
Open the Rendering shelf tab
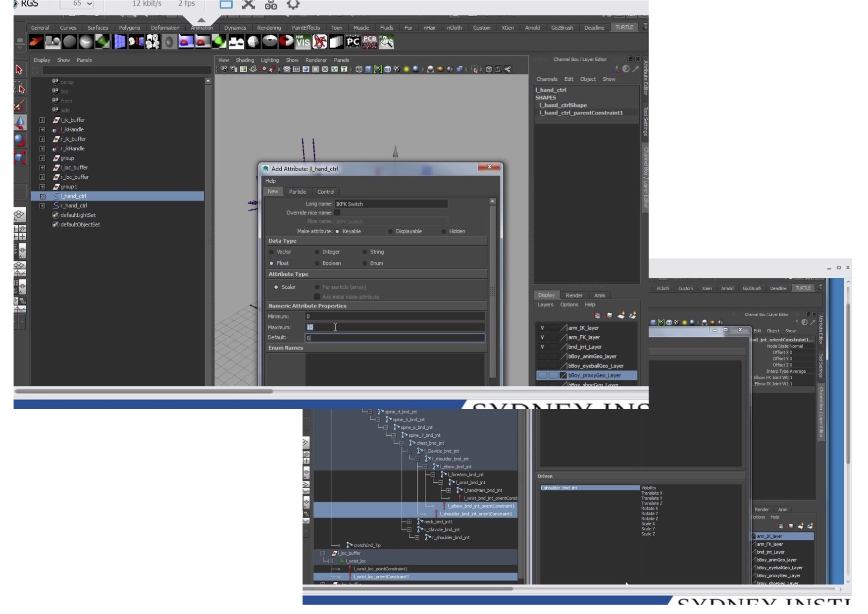coord(269,28)
